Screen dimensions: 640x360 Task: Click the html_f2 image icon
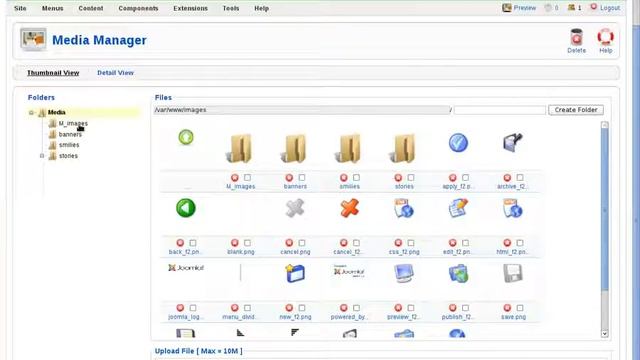click(x=513, y=208)
